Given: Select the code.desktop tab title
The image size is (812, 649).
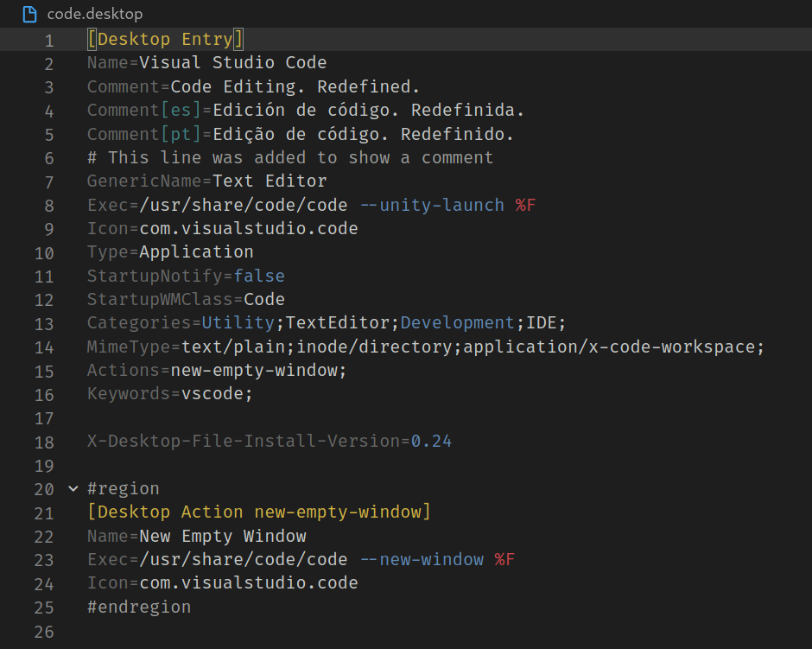Looking at the screenshot, I should click(95, 14).
